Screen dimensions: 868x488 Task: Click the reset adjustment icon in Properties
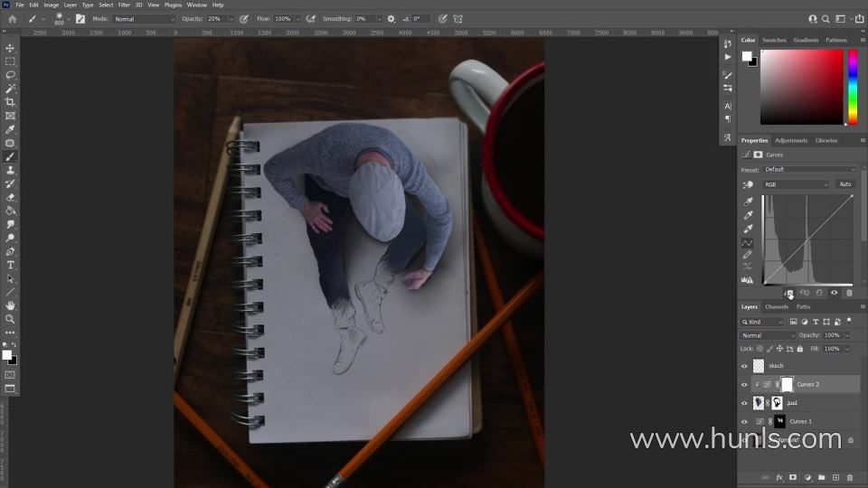click(x=819, y=293)
